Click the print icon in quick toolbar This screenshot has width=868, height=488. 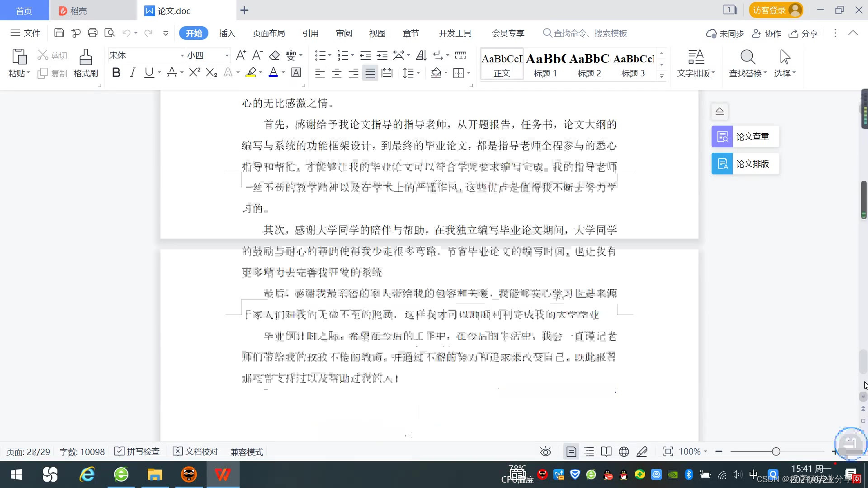click(93, 33)
